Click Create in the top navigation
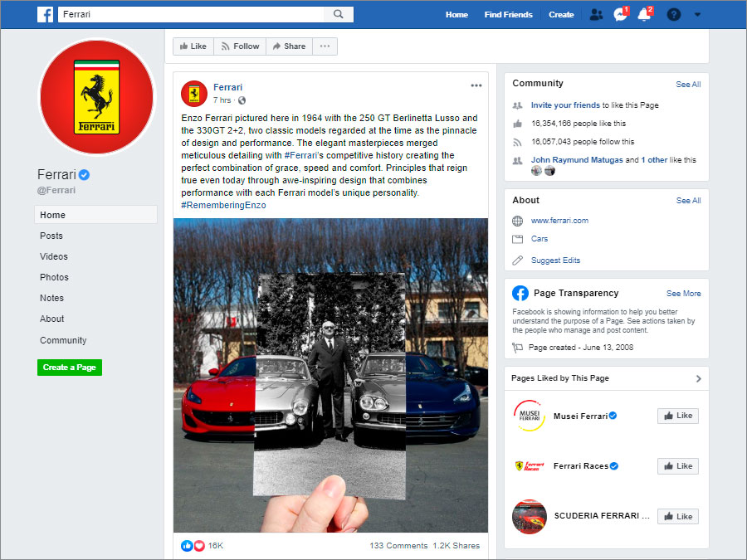Image resolution: width=747 pixels, height=560 pixels. click(x=561, y=15)
